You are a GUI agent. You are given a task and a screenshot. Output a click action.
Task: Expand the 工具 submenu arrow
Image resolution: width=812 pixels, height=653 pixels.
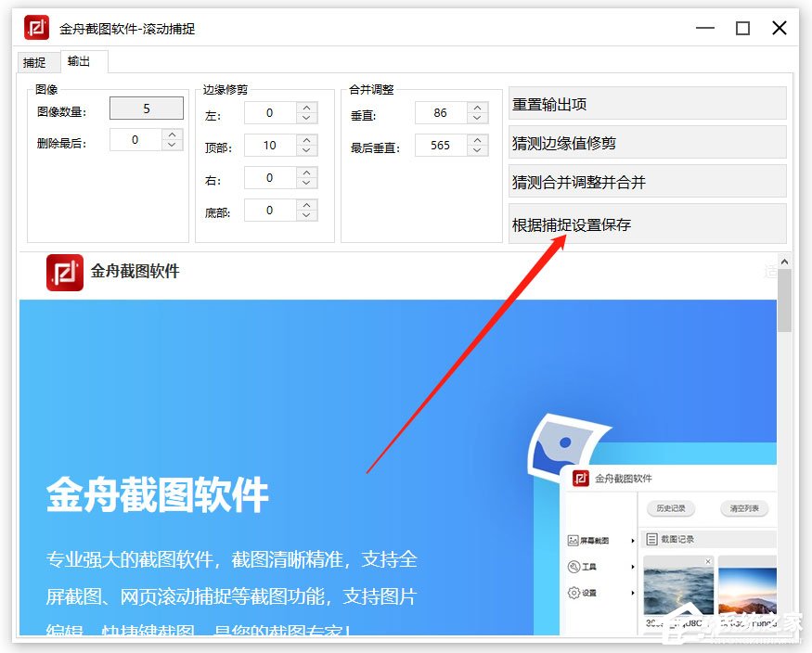click(x=632, y=566)
